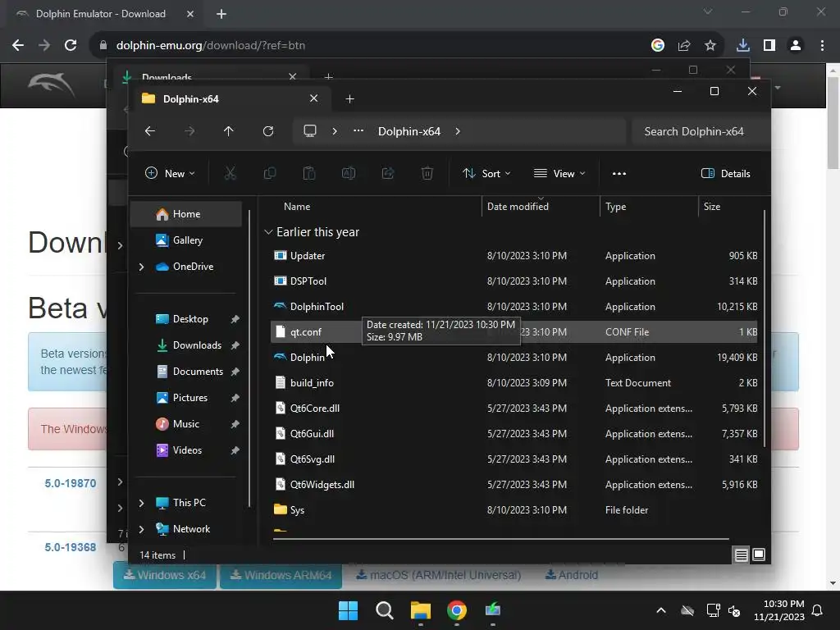Open the New dropdown menu
The height and width of the screenshot is (630, 840).
pos(171,174)
